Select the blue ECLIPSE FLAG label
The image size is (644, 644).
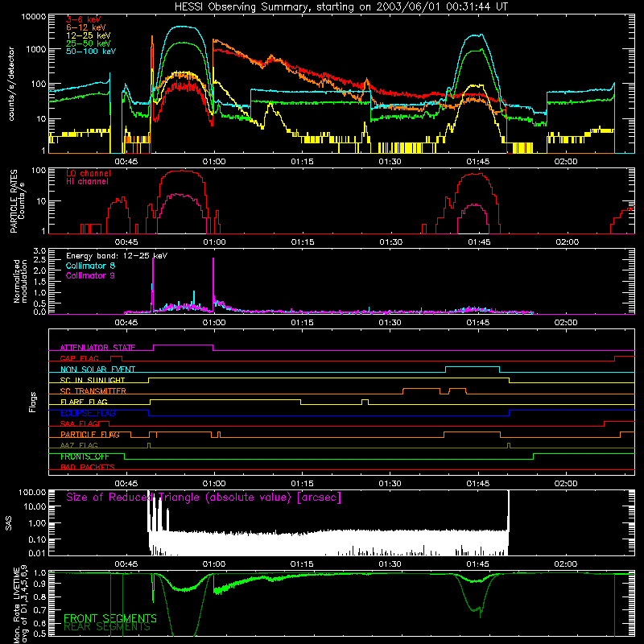(x=88, y=413)
